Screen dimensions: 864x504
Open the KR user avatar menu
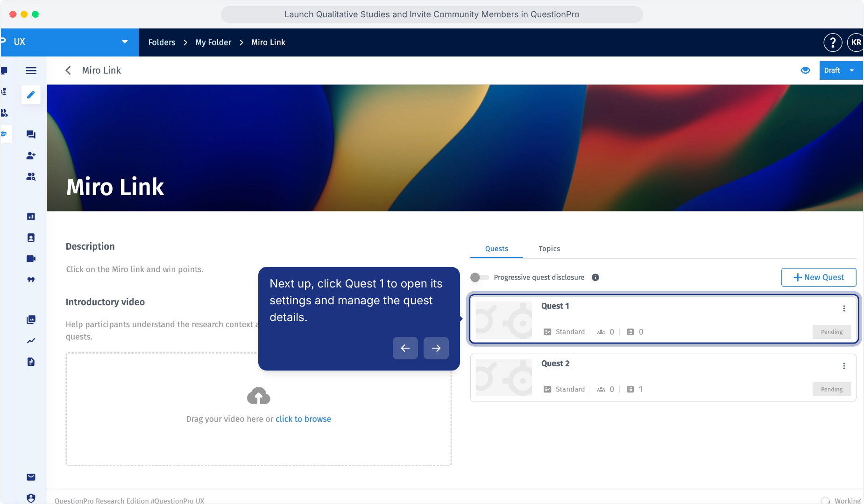(x=856, y=42)
